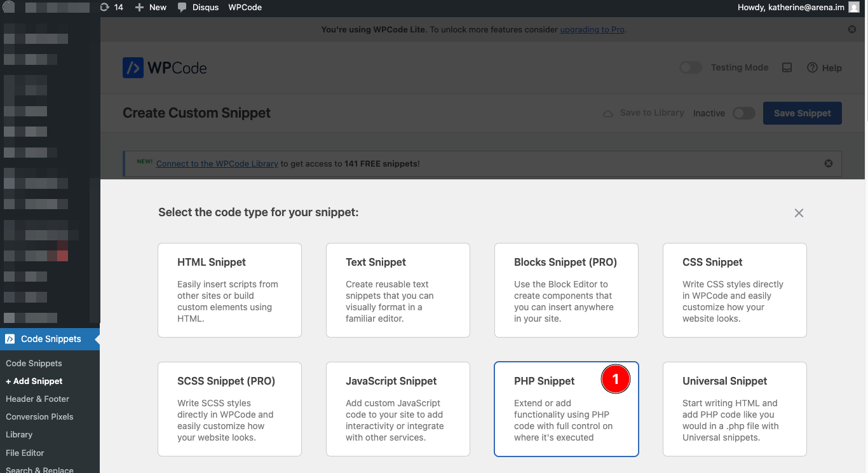Choose the SCSS Snippet (PRO) card
The width and height of the screenshot is (868, 473).
pos(229,409)
